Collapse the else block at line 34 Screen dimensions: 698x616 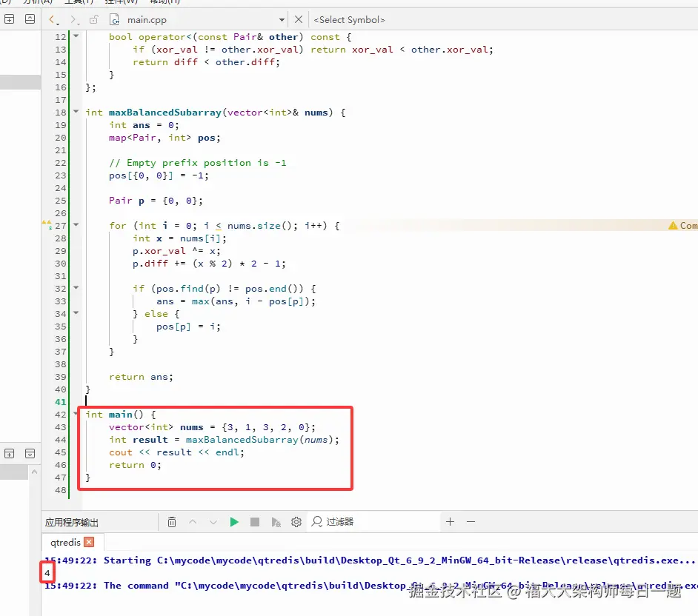click(76, 313)
